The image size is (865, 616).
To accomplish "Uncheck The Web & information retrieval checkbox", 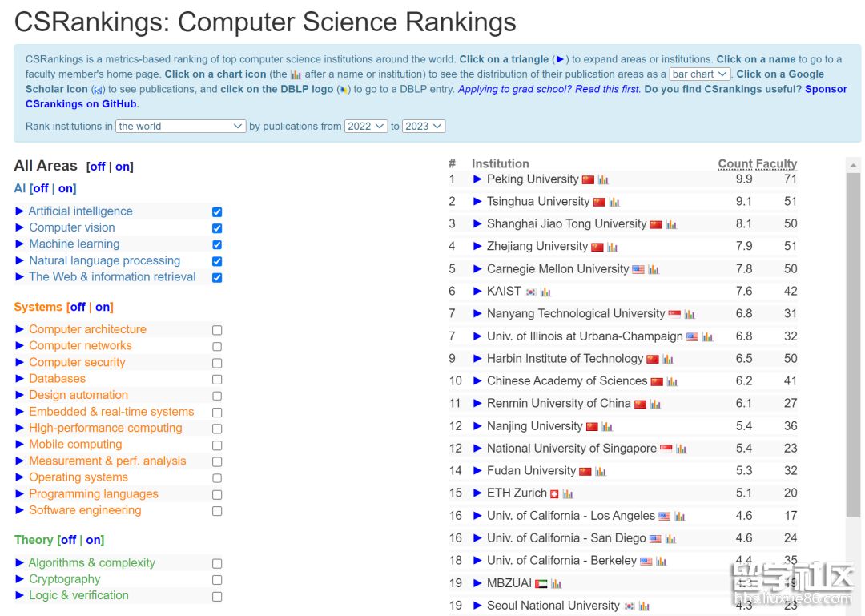I will (x=217, y=278).
